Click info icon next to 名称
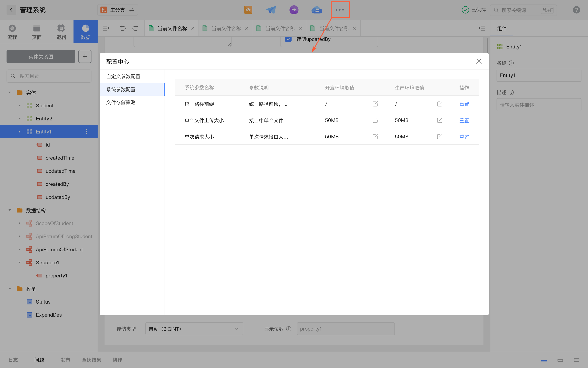Screen dimensions: 588x368 511,63
